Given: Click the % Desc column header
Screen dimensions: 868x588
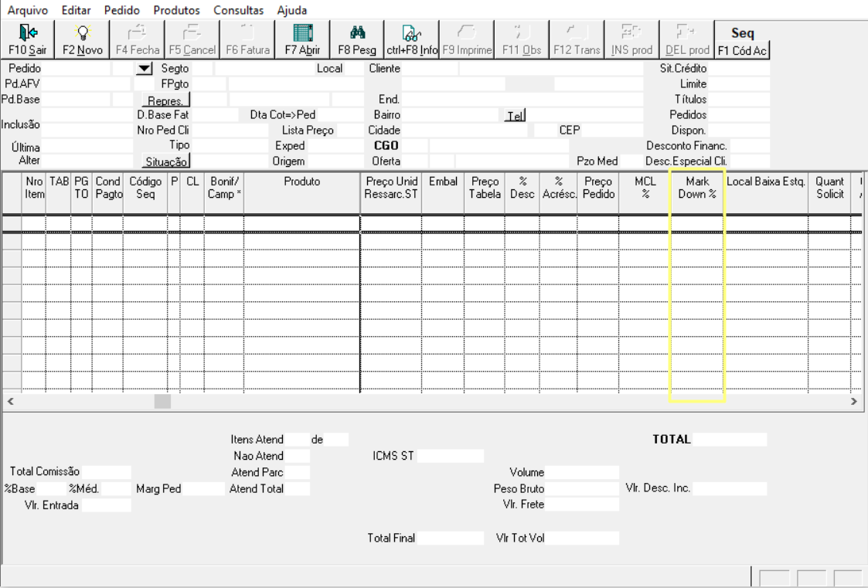Looking at the screenshot, I should pos(522,192).
